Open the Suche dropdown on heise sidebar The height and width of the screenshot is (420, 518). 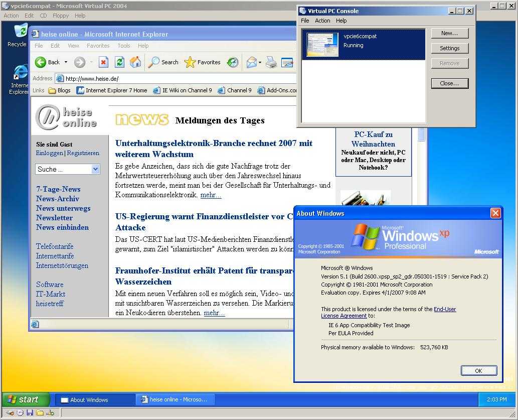95,169
